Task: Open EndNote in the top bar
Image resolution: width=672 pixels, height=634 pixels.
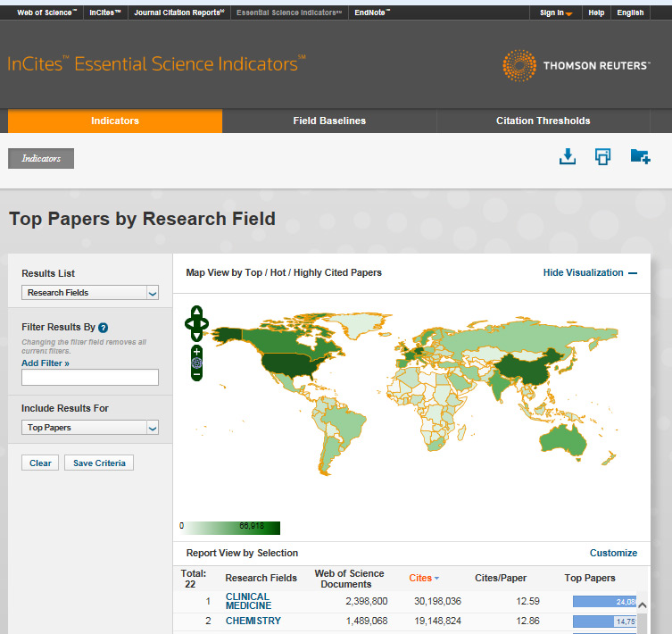Action: coord(372,13)
